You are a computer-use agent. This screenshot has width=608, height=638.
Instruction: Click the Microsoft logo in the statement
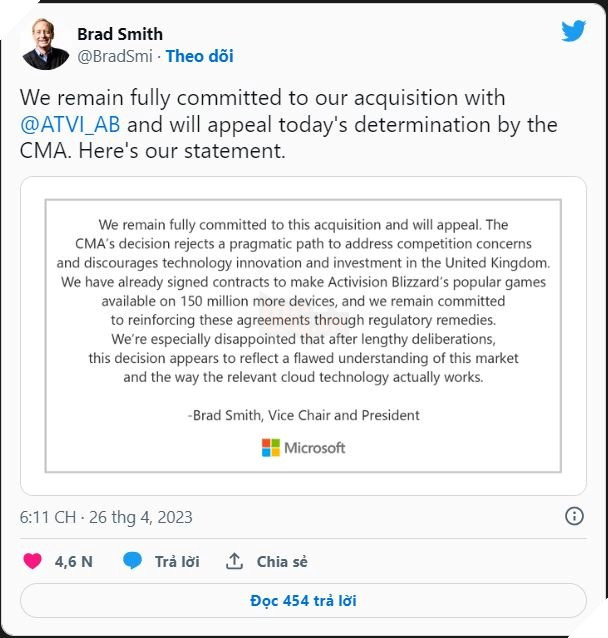303,447
